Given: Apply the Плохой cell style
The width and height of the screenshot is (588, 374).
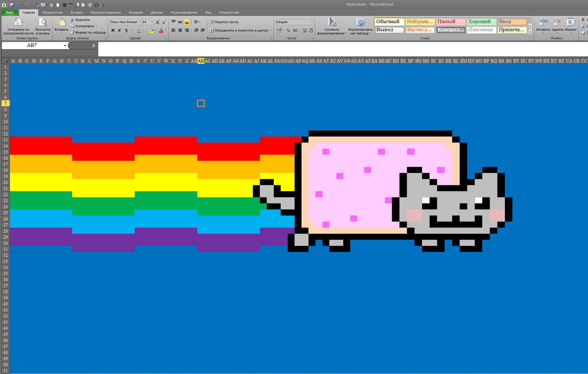Looking at the screenshot, I should point(451,22).
